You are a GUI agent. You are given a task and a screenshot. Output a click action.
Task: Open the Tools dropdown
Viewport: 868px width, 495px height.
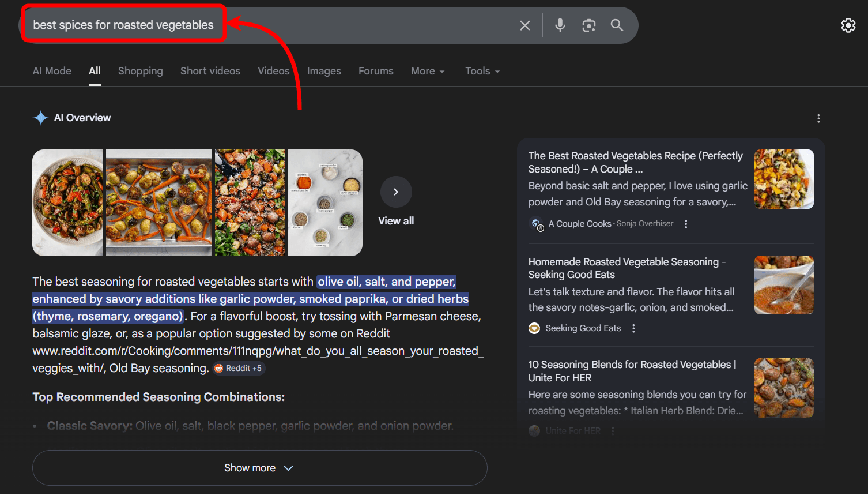[x=482, y=70]
